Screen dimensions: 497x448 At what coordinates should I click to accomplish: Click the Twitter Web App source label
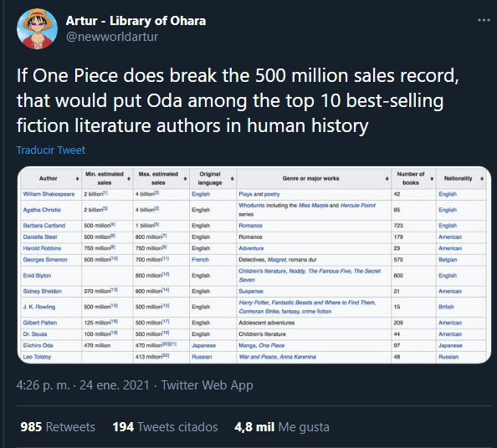(207, 385)
